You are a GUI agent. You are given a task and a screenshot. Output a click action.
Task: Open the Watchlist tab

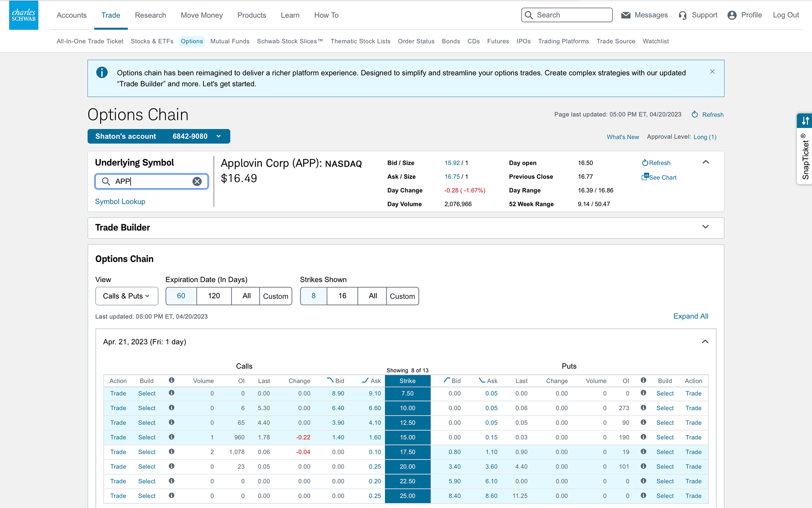click(656, 41)
